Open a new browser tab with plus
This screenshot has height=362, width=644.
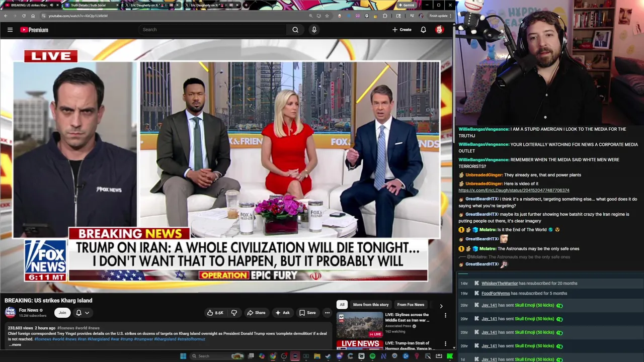tap(246, 5)
